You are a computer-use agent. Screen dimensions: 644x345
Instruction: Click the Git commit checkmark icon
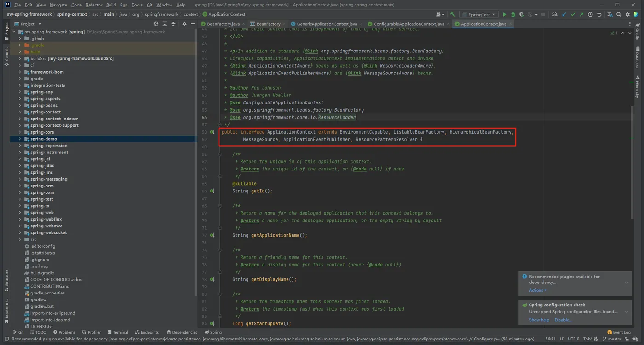pyautogui.click(x=574, y=15)
